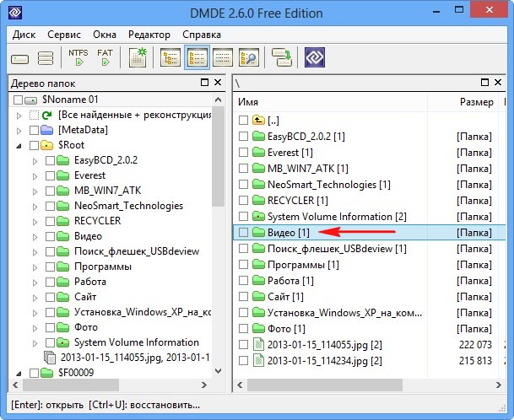The image size is (514, 420).
Task: Expand the Видео folder in the tree
Action: [35, 236]
